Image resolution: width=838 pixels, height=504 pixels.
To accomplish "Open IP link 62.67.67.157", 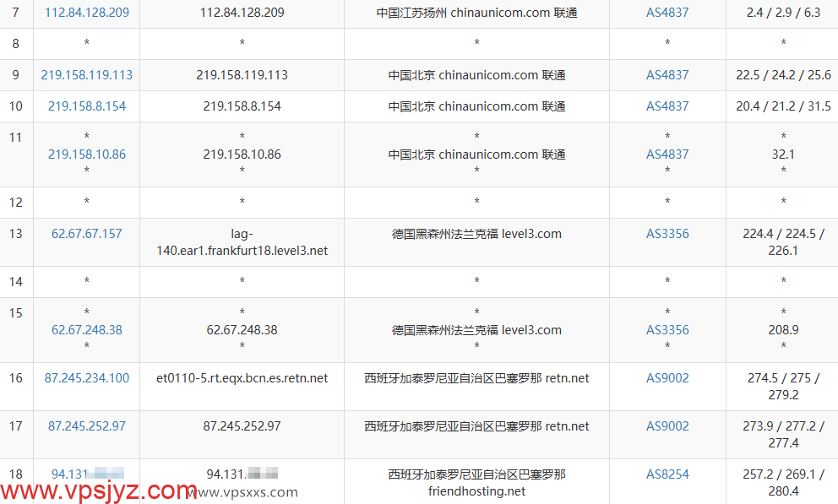I will (x=86, y=234).
